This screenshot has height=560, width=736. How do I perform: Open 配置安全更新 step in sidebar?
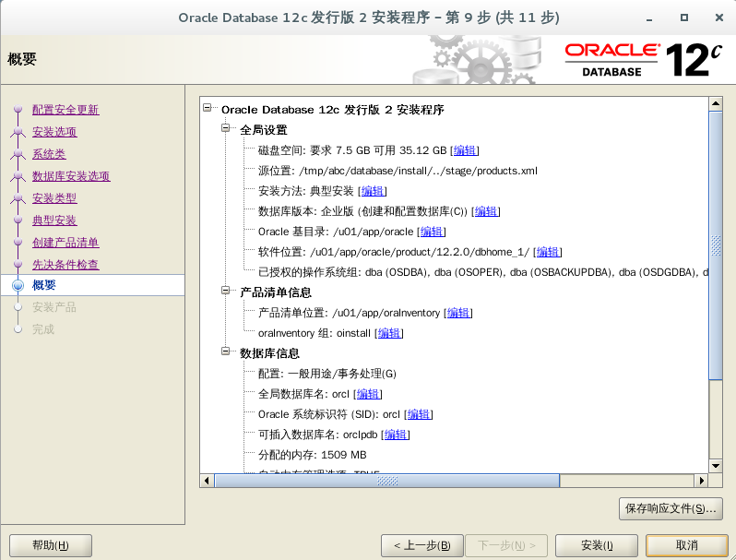[x=65, y=110]
